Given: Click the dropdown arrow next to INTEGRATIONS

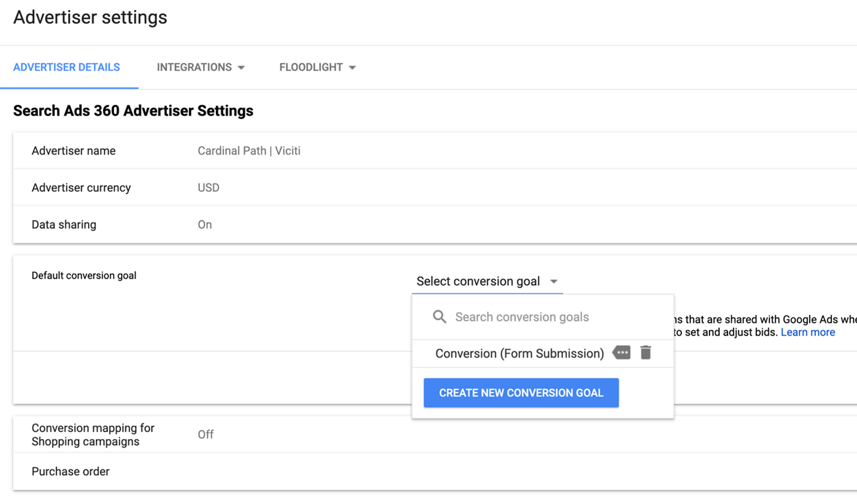Looking at the screenshot, I should click(242, 67).
